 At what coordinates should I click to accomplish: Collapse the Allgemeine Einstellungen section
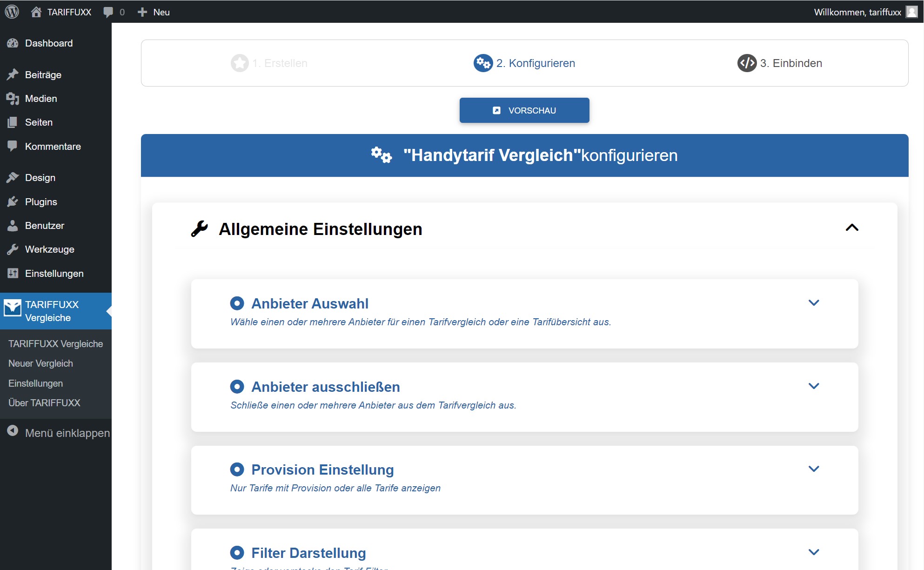[x=852, y=228]
